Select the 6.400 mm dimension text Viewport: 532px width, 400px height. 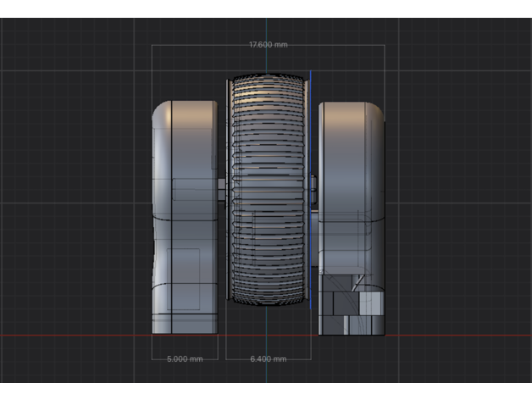[269, 359]
